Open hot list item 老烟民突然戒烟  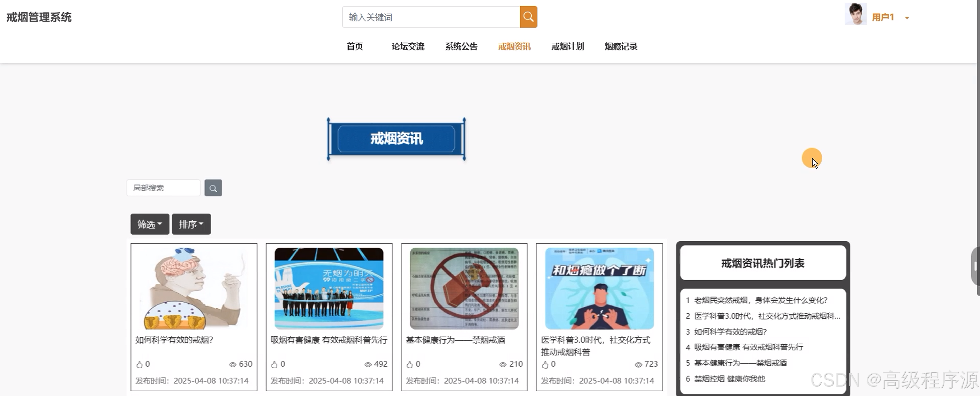760,300
